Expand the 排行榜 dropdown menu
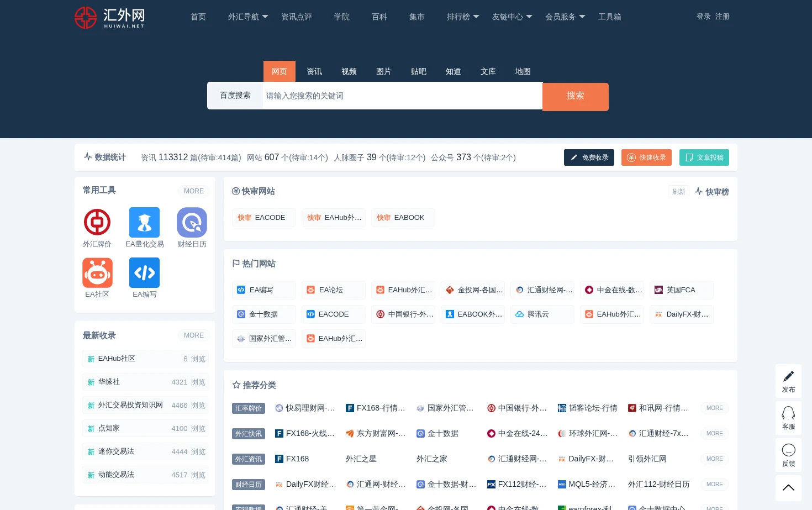 pos(463,17)
